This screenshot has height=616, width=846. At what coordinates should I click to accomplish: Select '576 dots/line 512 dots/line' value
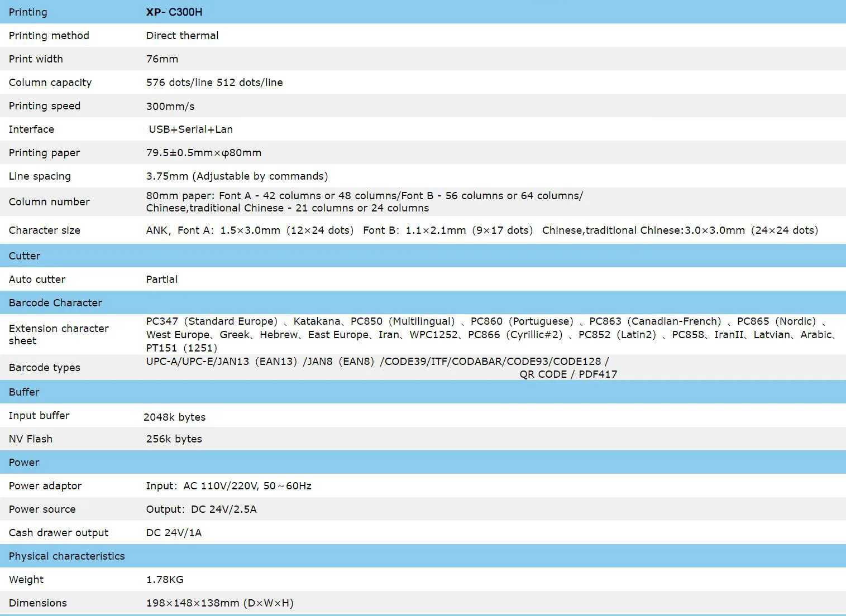(214, 83)
